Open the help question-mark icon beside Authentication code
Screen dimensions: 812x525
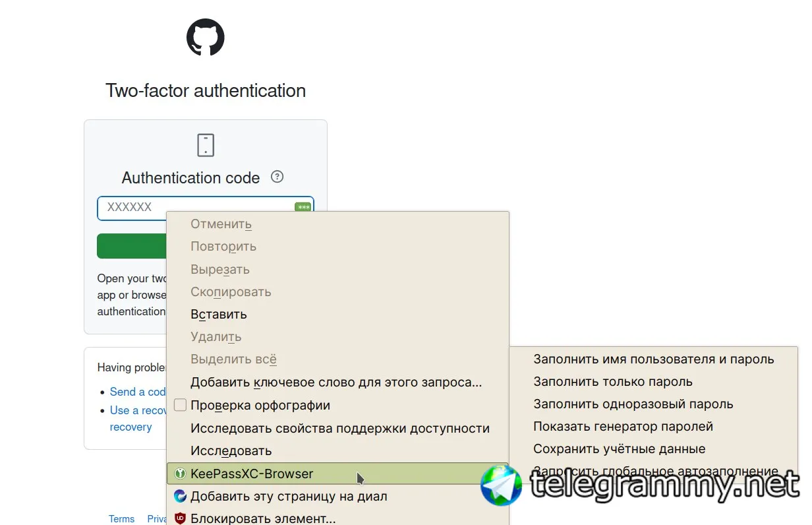[x=277, y=177]
